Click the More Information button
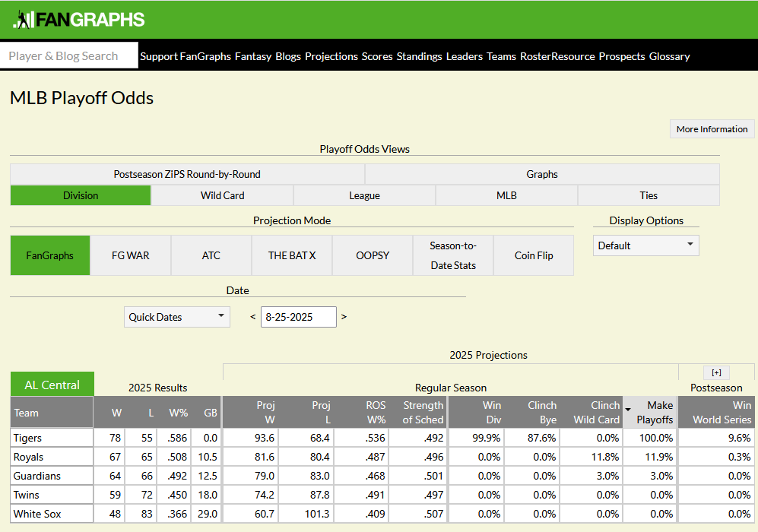 coord(712,129)
